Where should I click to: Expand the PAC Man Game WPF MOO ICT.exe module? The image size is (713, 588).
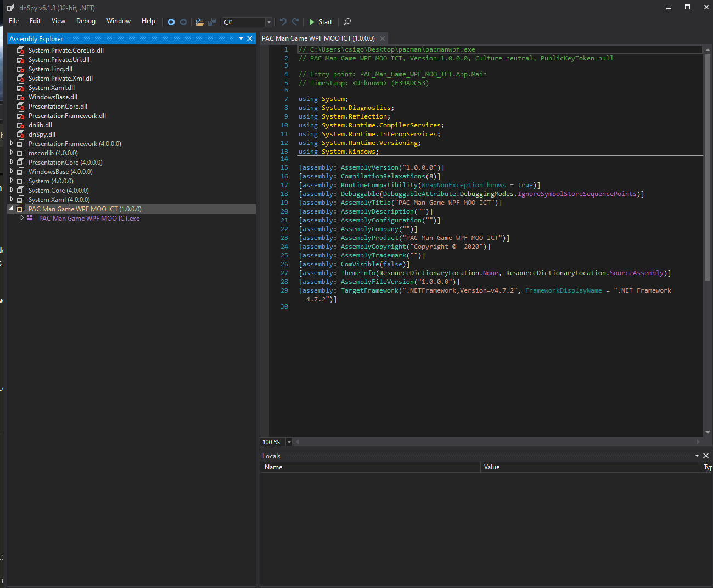pyautogui.click(x=22, y=218)
